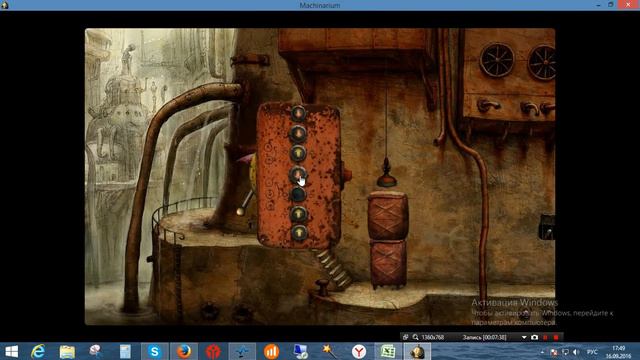Open the Skype taskbar icon
The width and height of the screenshot is (640, 360).
pos(154,351)
